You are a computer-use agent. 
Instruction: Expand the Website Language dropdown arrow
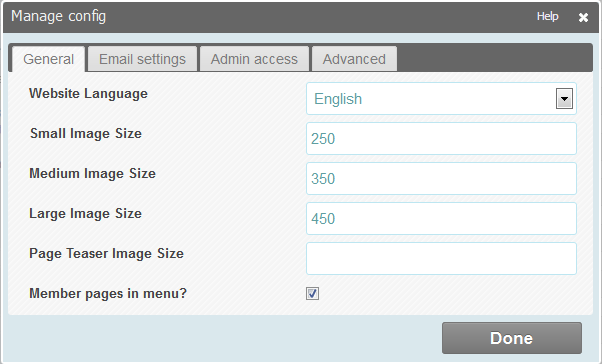click(x=564, y=99)
